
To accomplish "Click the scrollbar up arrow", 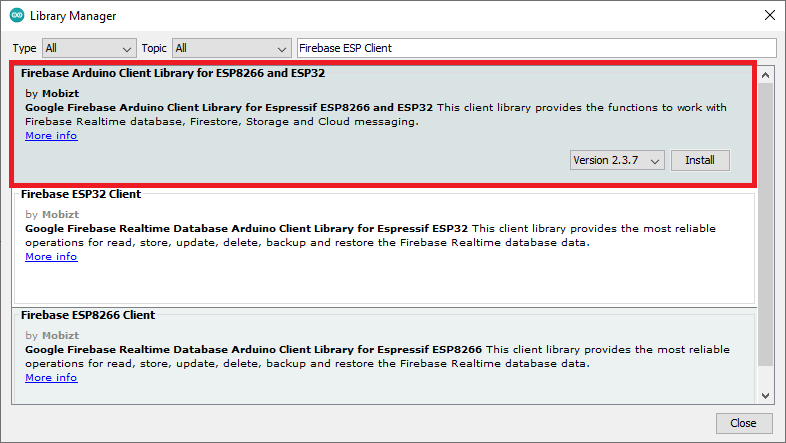I will pyautogui.click(x=765, y=75).
